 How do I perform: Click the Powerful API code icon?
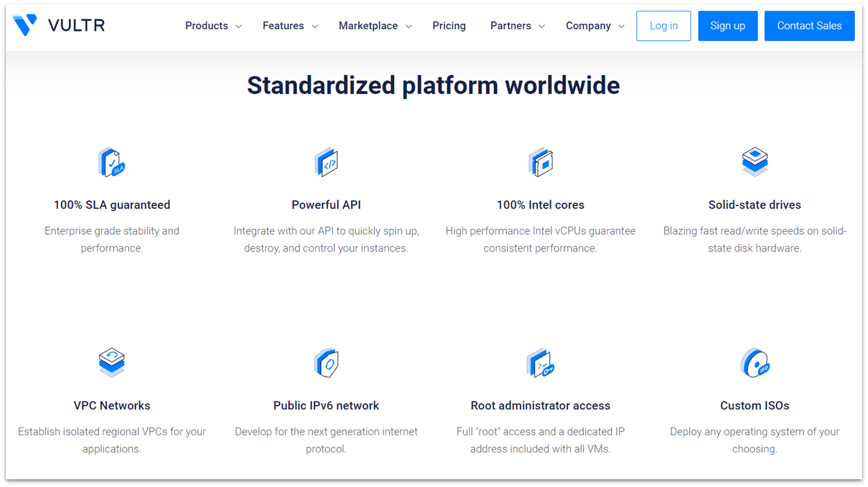326,162
